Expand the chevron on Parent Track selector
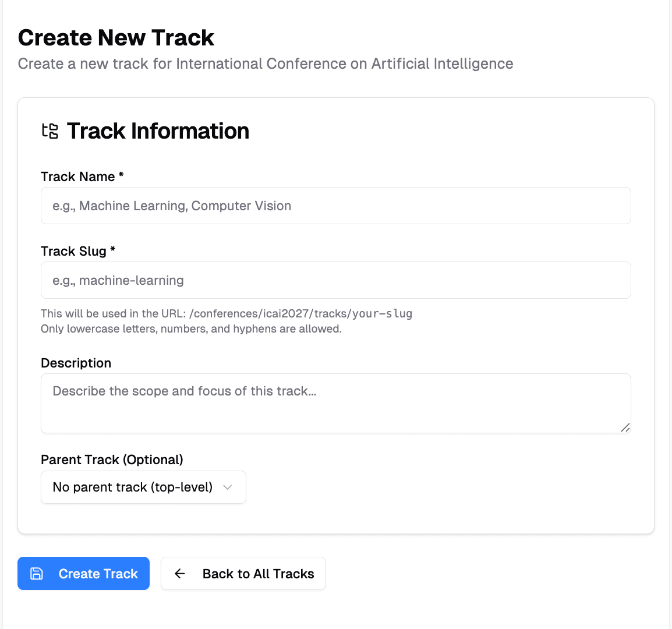 [228, 487]
